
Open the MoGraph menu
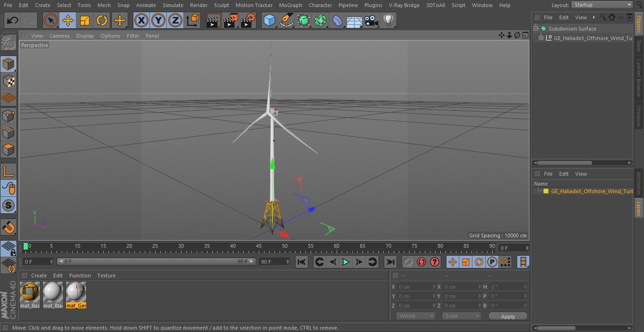point(290,5)
